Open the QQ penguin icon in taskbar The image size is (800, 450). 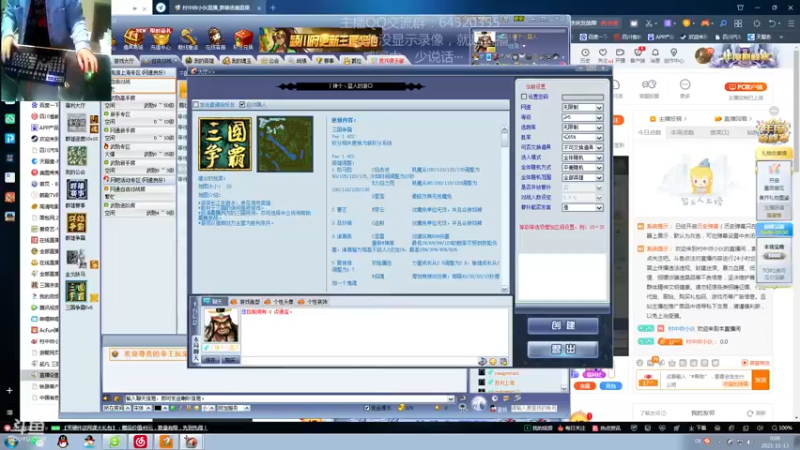(x=63, y=441)
